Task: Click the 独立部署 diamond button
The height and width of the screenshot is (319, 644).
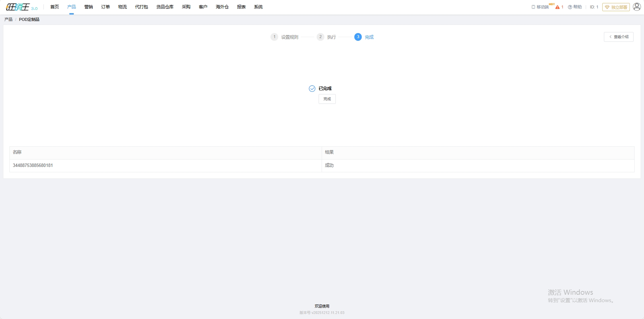Action: 616,7
